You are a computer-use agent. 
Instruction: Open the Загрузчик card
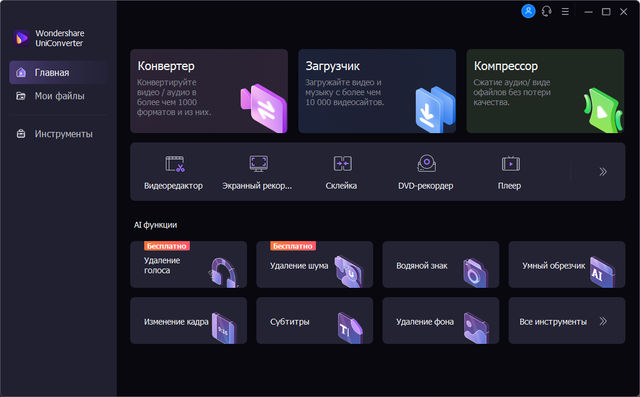[x=377, y=91]
